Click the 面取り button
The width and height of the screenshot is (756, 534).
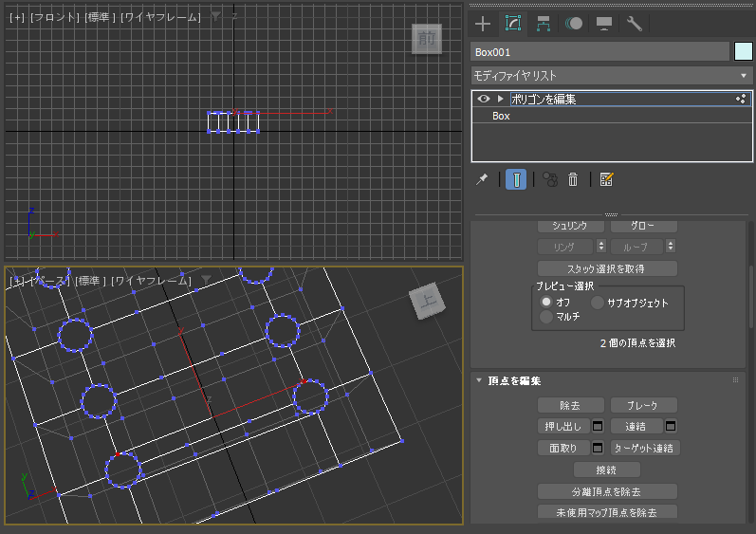tap(563, 448)
